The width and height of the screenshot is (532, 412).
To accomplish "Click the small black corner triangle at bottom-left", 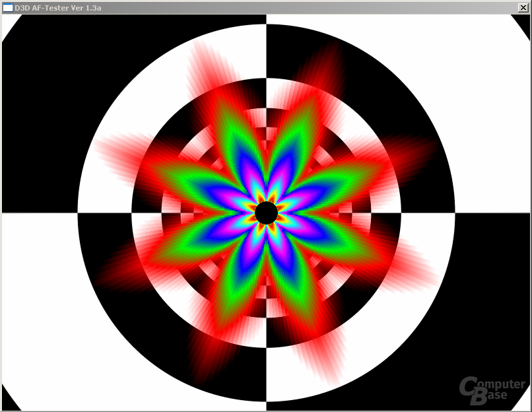I will coord(9,401).
